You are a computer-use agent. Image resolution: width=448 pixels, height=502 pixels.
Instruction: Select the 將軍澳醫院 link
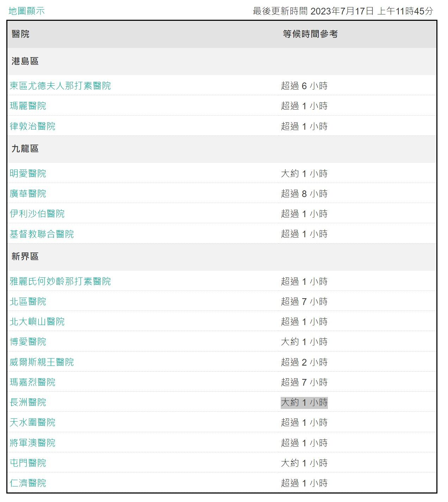(32, 443)
